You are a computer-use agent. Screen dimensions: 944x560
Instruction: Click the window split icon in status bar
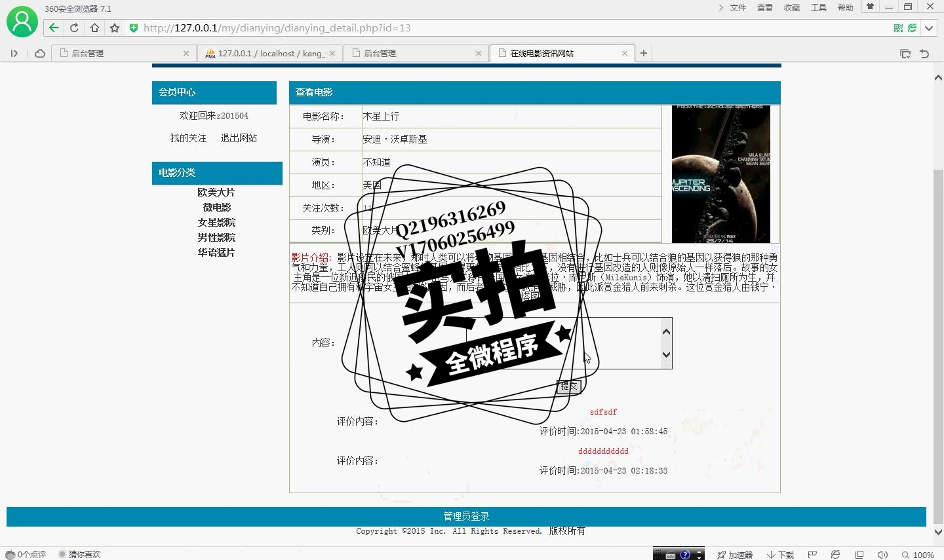coord(859,555)
